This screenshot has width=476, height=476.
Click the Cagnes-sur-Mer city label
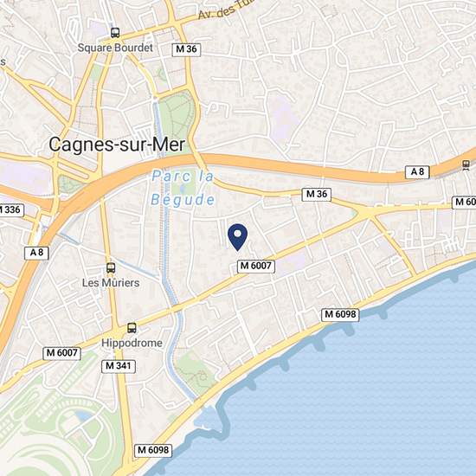point(117,145)
